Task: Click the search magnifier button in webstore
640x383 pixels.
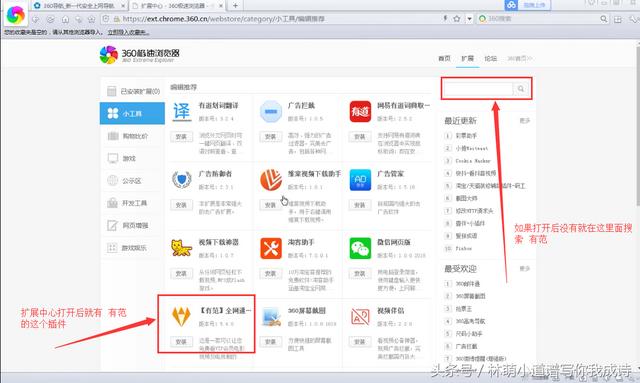Action: (521, 89)
